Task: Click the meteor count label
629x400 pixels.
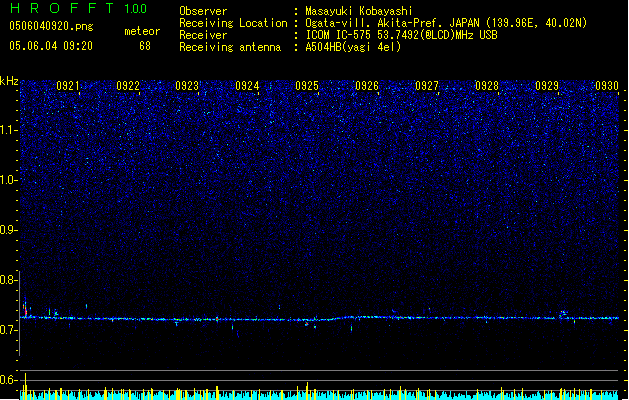Action: [x=142, y=31]
